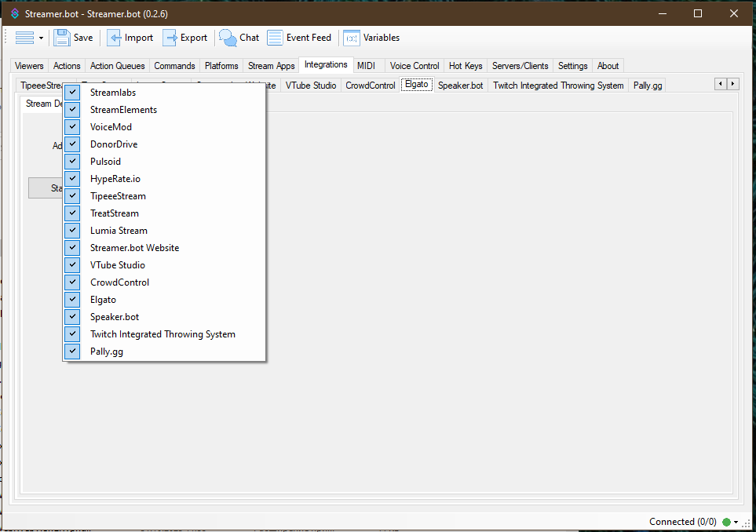
Task: Click the Export button label
Action: coord(194,38)
